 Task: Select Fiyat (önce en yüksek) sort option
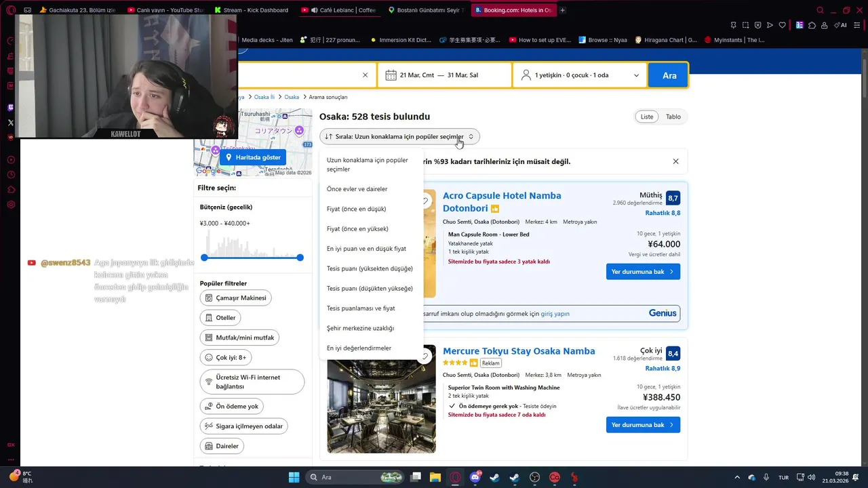point(372,229)
